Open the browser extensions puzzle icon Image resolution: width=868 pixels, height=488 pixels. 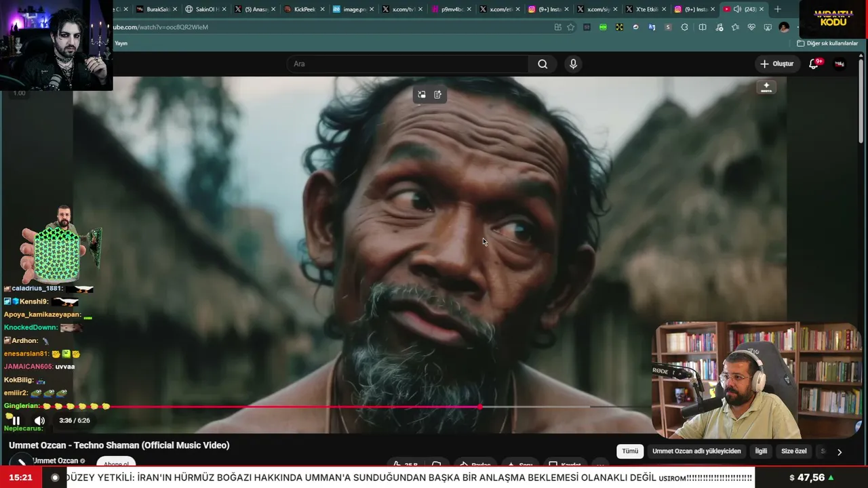pyautogui.click(x=684, y=27)
